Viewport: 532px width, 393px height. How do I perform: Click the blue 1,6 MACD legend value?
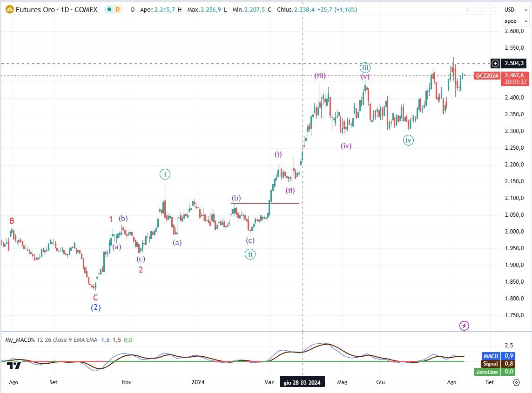[x=106, y=340]
